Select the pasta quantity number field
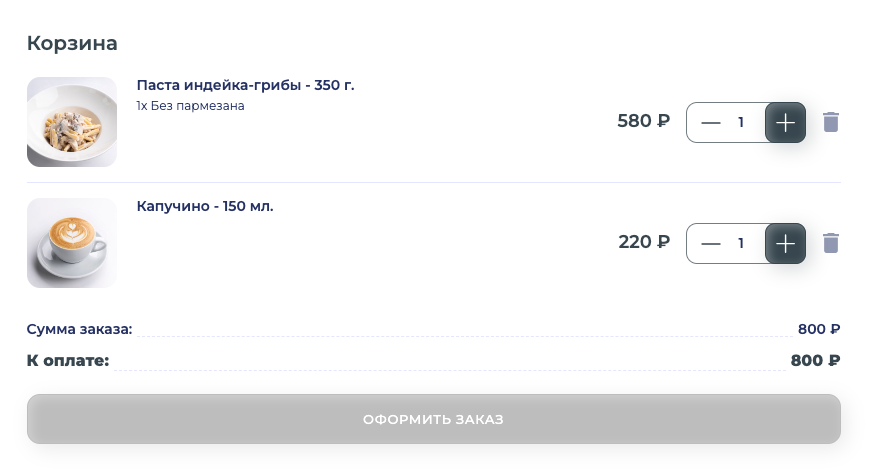 [x=741, y=123]
